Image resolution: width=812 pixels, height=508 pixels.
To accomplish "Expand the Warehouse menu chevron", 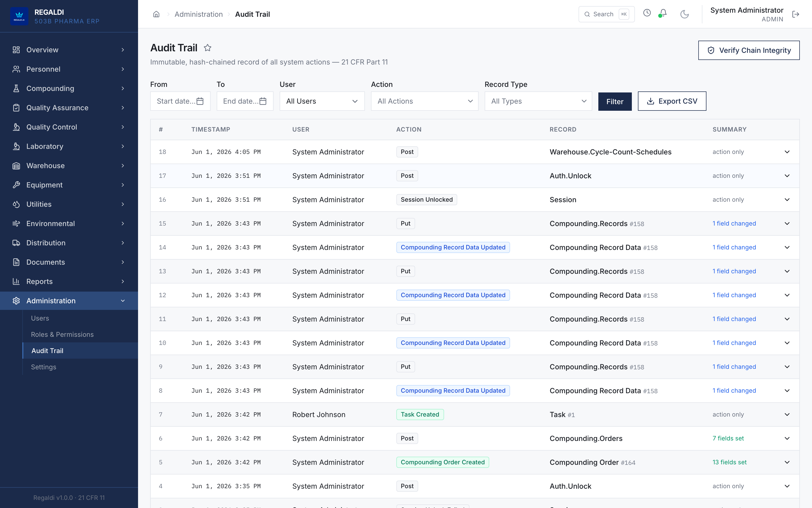I will click(123, 166).
